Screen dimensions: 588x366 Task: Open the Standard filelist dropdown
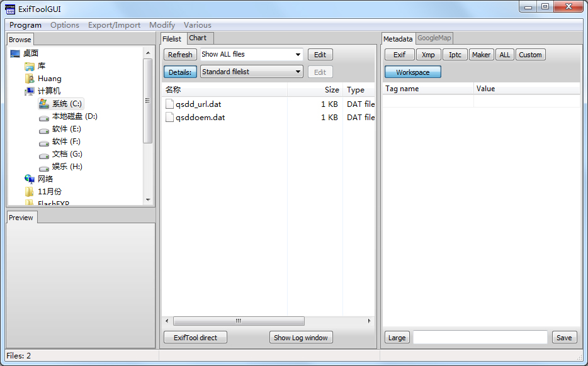point(251,72)
